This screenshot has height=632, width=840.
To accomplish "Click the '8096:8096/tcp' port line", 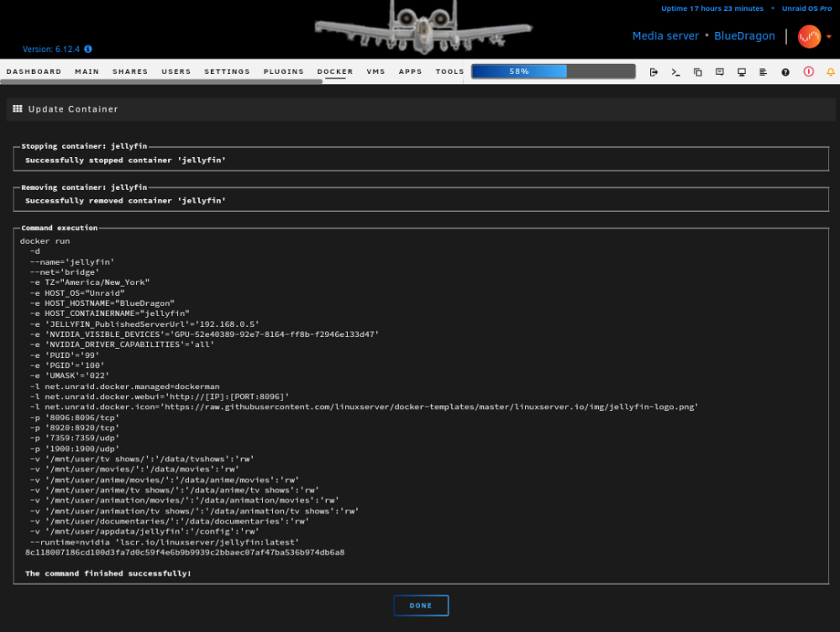I will pyautogui.click(x=75, y=418).
